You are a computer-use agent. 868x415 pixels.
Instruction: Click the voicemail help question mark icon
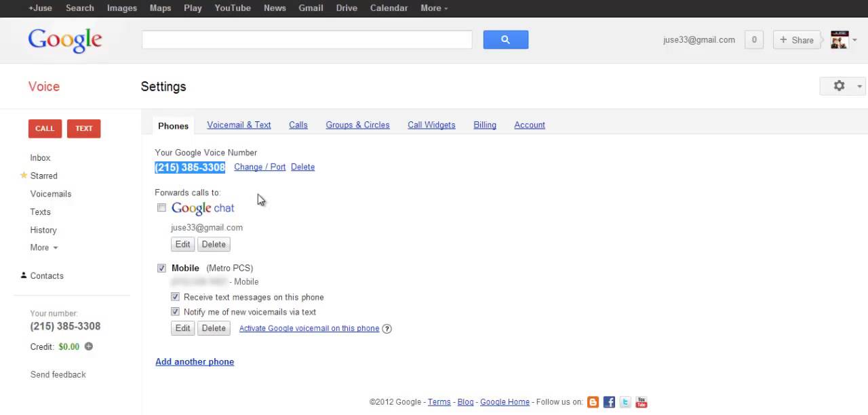[387, 329]
